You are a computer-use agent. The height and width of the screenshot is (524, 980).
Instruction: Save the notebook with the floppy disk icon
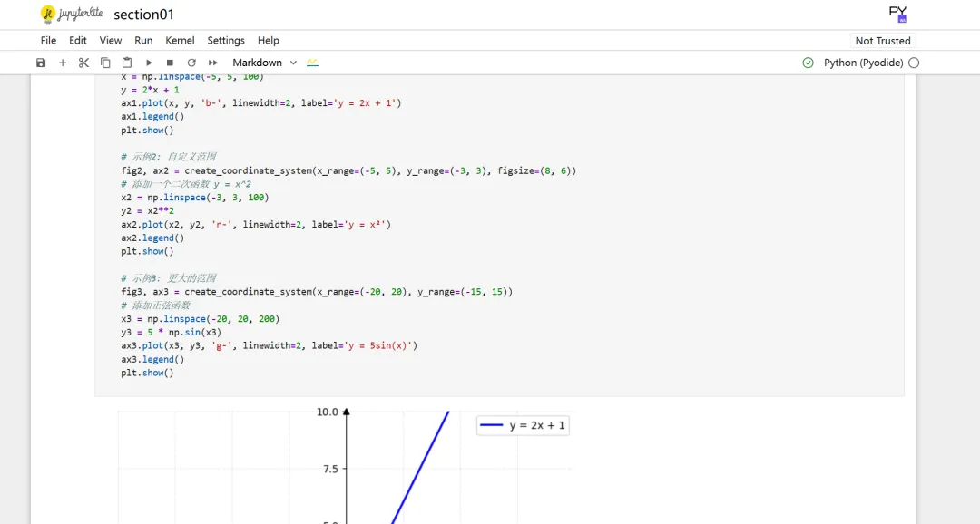coord(41,63)
